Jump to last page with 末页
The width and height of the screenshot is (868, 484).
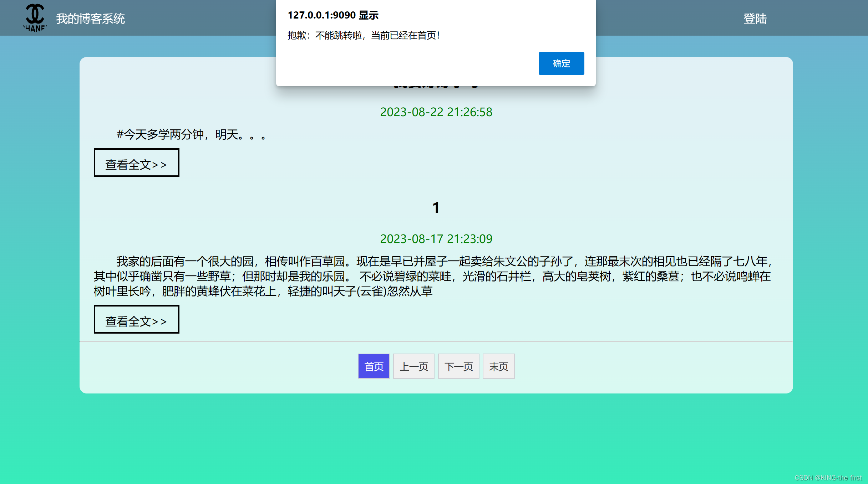tap(498, 366)
